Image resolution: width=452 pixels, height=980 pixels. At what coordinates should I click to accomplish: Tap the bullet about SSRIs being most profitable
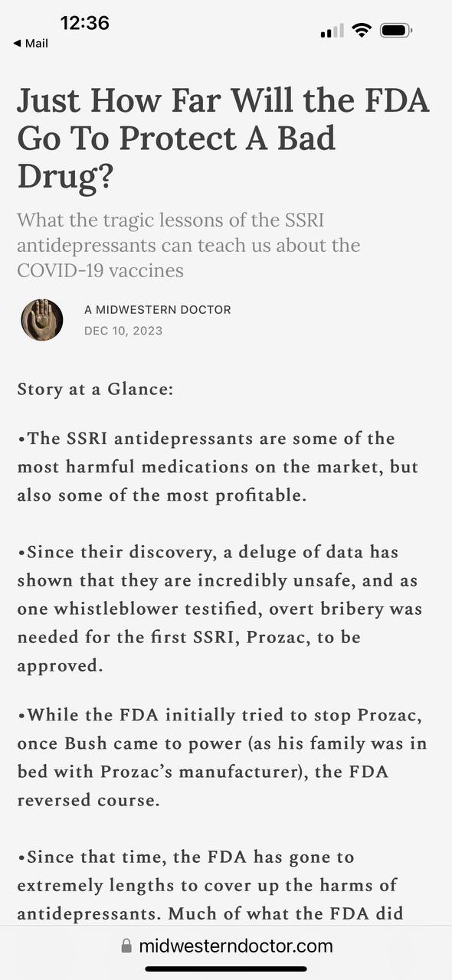pos(218,467)
